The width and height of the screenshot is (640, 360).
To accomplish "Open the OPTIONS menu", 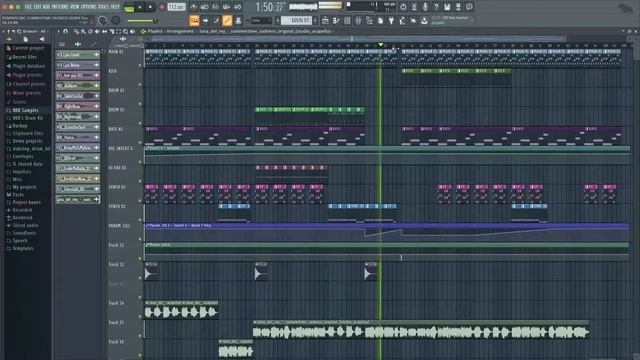I will [90, 7].
